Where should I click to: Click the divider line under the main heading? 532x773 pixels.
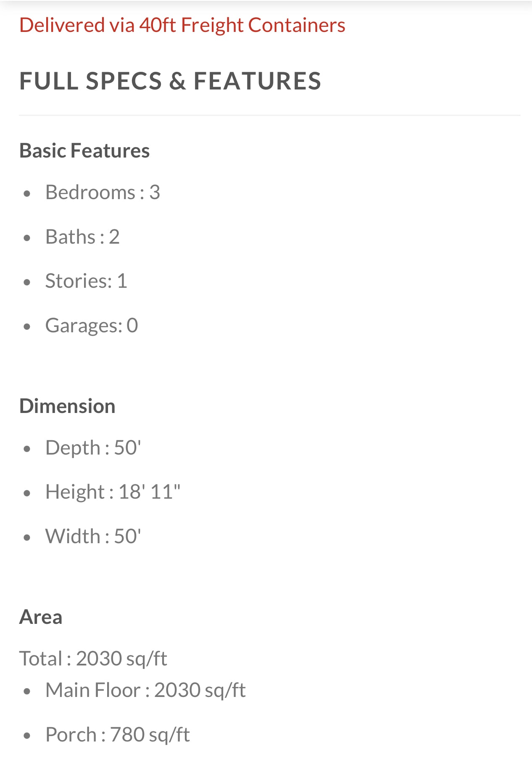(269, 115)
